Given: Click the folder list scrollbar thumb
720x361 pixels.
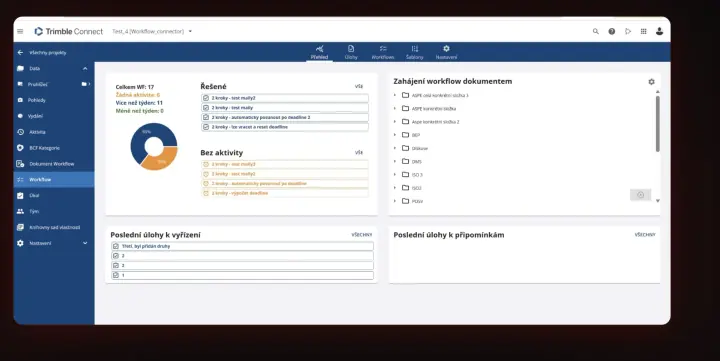Looking at the screenshot, I should coord(658,124).
